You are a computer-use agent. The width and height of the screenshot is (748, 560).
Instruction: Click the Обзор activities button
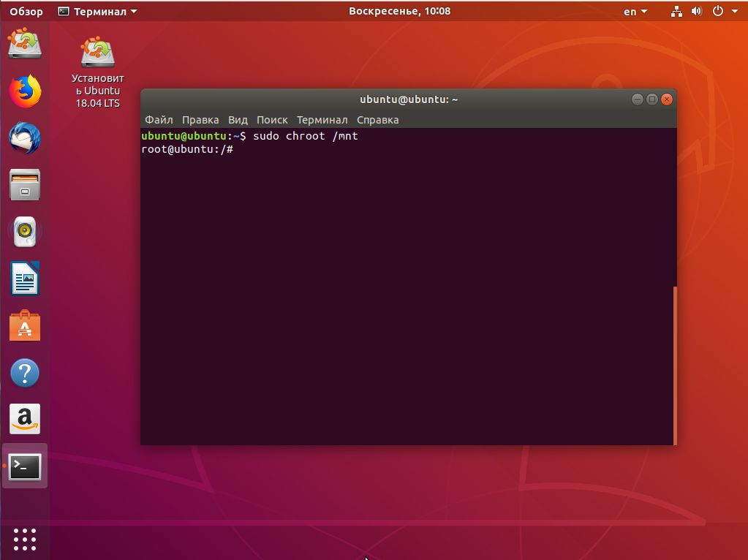[26, 11]
